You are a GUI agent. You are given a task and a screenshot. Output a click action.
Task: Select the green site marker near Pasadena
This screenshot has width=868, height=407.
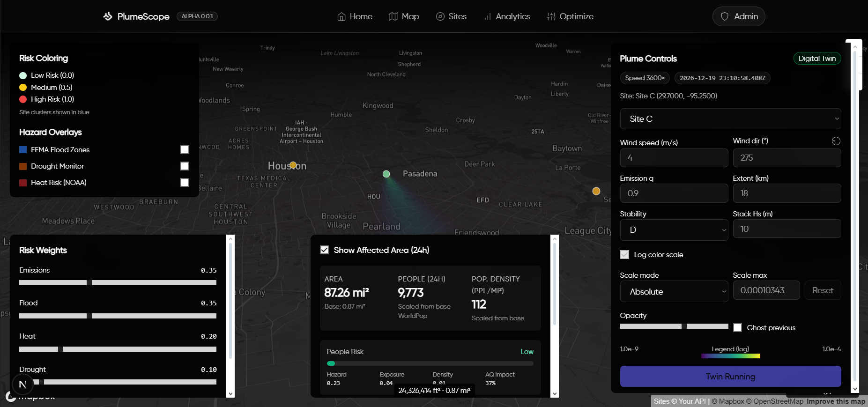pos(386,174)
